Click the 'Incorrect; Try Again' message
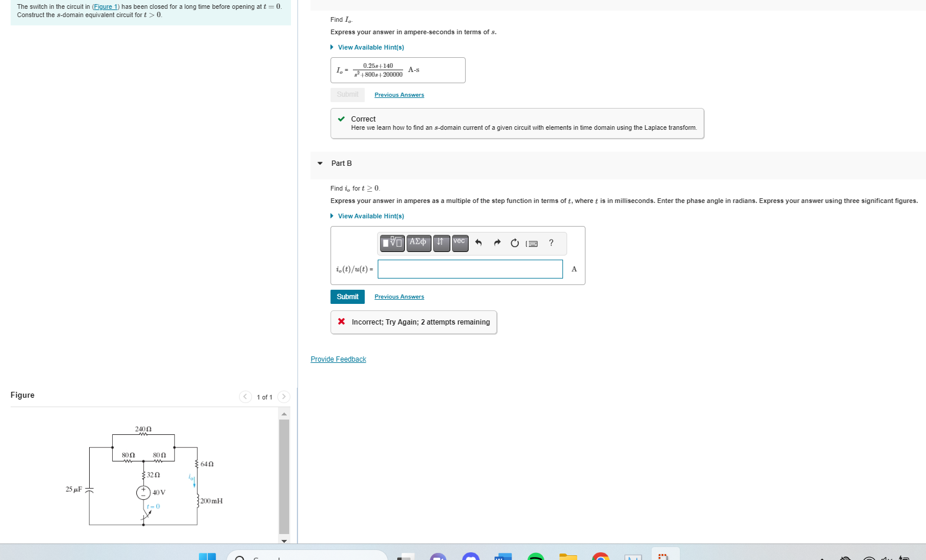 pyautogui.click(x=420, y=322)
